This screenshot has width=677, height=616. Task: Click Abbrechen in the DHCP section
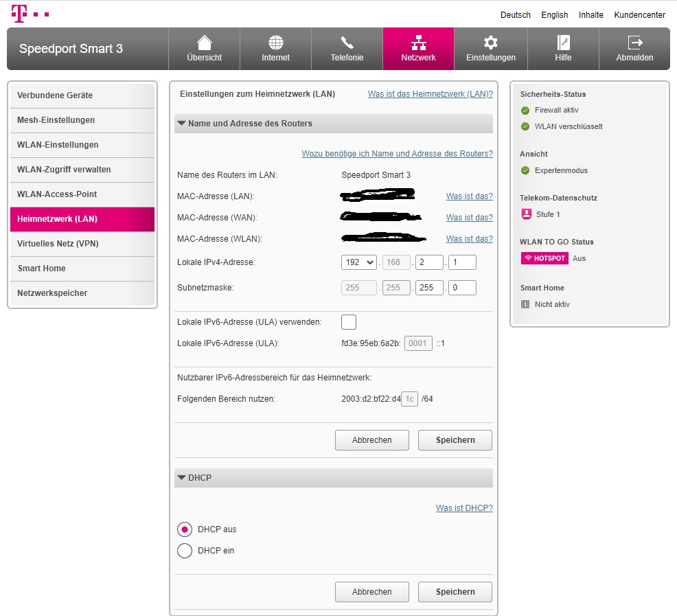[371, 592]
